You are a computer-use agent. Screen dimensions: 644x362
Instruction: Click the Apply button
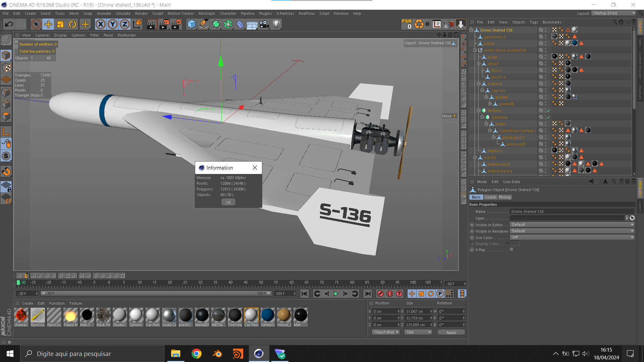451,333
